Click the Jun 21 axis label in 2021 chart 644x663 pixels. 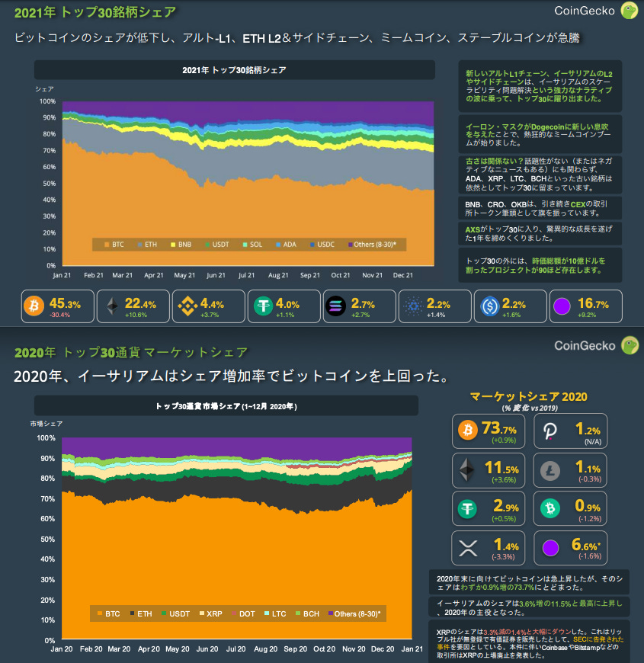click(x=216, y=275)
